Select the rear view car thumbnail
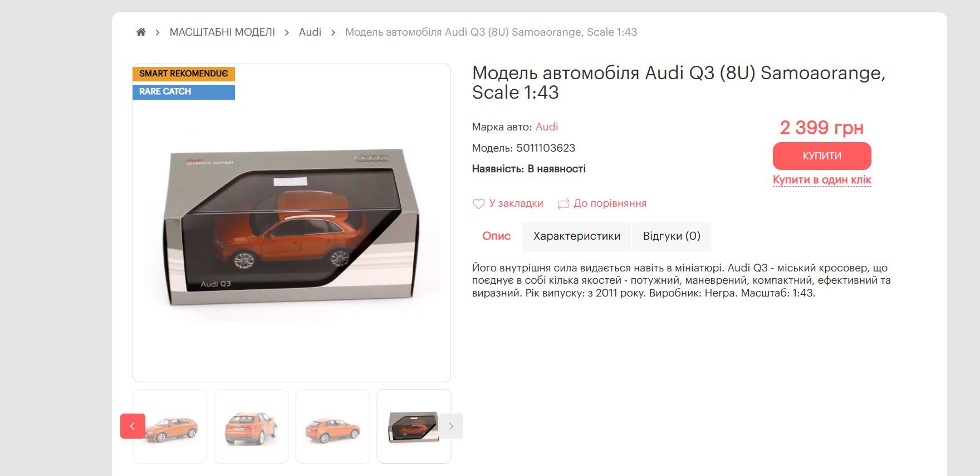 point(251,426)
